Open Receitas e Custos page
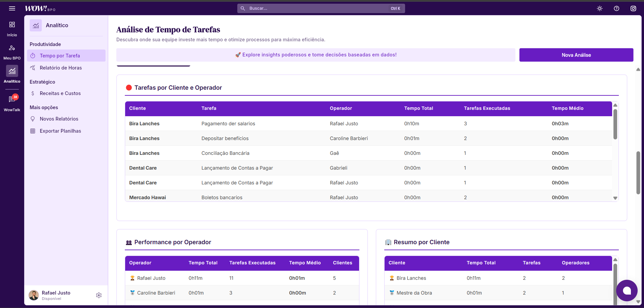 (x=60, y=93)
